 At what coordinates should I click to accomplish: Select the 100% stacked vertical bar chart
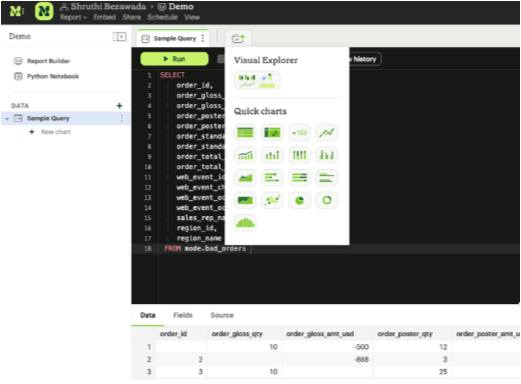click(x=299, y=155)
